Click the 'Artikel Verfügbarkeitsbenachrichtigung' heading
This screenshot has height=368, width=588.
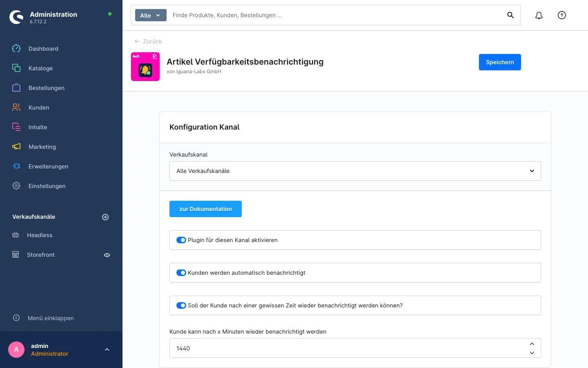245,62
